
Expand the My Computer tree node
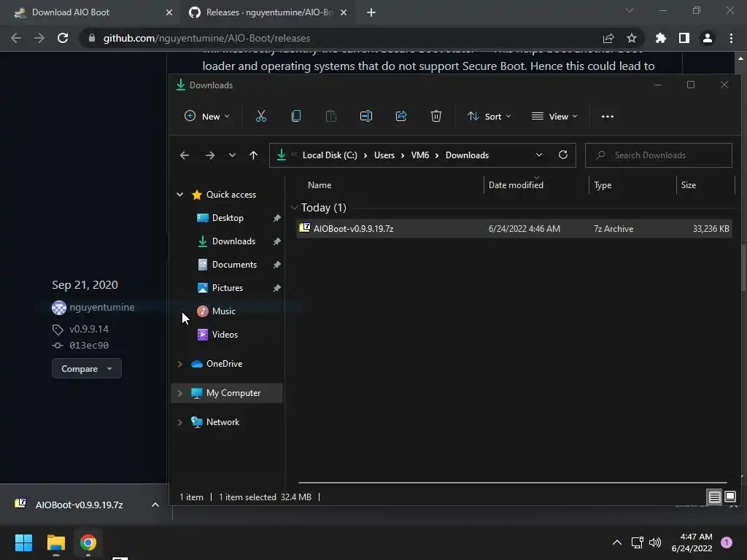(179, 393)
